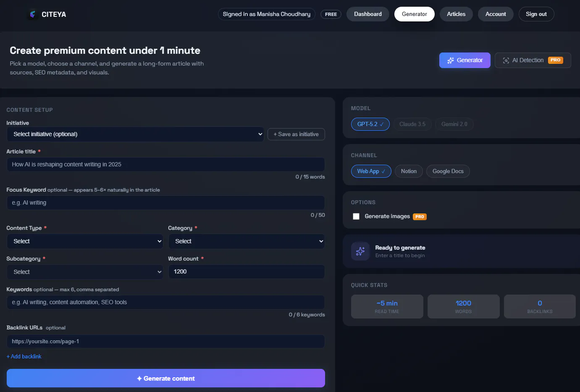This screenshot has height=392, width=580.
Task: Click the sparkle icon on Generator button
Action: tap(451, 61)
